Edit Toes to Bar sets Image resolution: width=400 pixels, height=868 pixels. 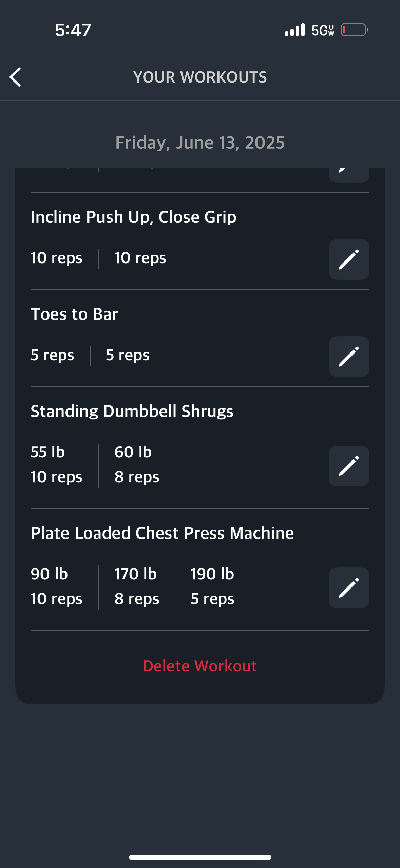(x=349, y=357)
